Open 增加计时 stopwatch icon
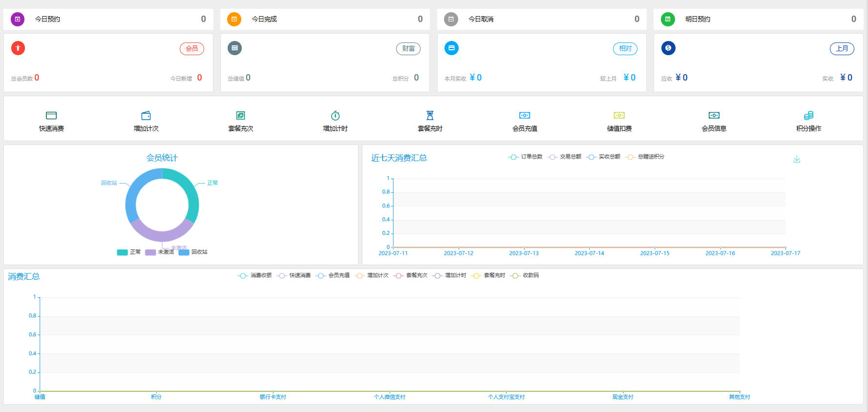Screen dimensions: 868x412 point(335,116)
